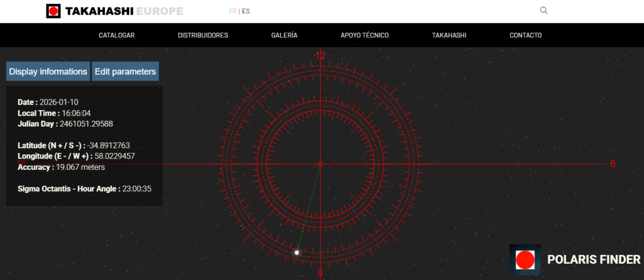Viewport: 644px width, 280px height.
Task: Click the 6 hour label on reticle
Action: tap(613, 164)
